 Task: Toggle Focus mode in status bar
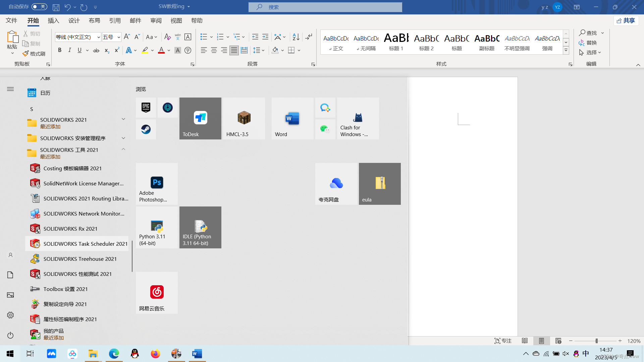pyautogui.click(x=503, y=341)
